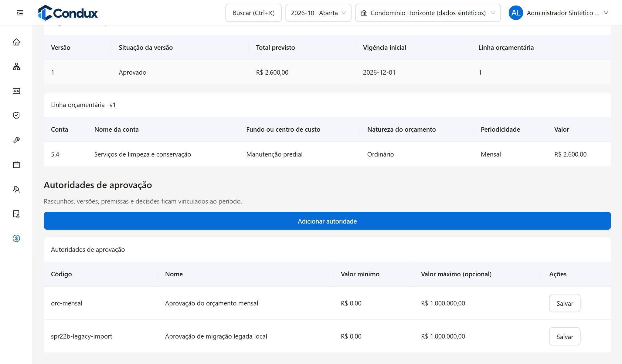622x364 pixels.
Task: Click the Linha orçamentária · v1 title
Action: (83, 105)
